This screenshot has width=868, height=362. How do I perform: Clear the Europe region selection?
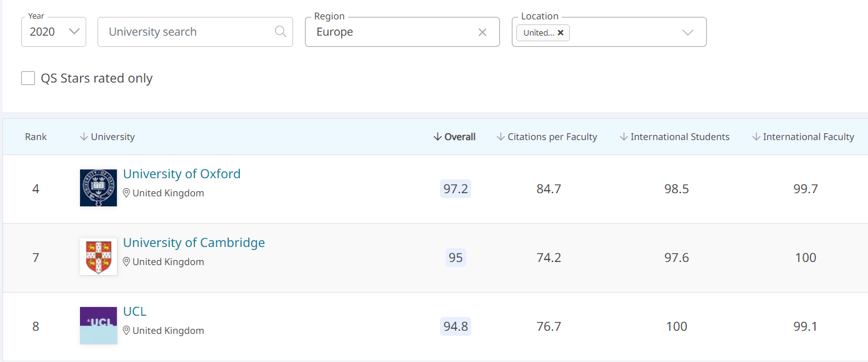pos(482,32)
